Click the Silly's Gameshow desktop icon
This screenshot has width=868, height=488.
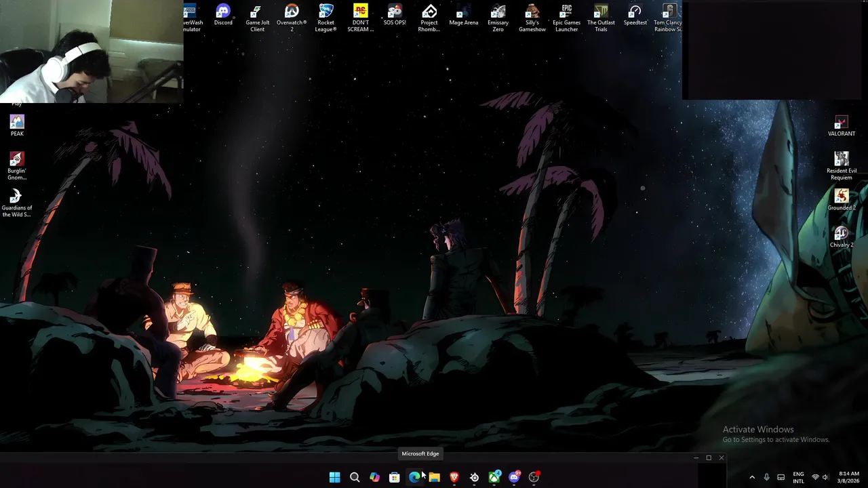click(532, 18)
